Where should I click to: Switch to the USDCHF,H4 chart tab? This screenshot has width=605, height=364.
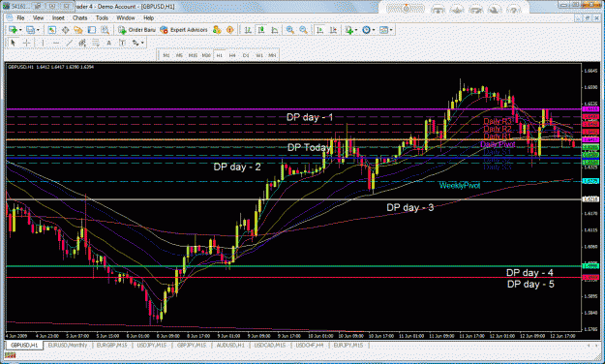pos(310,345)
